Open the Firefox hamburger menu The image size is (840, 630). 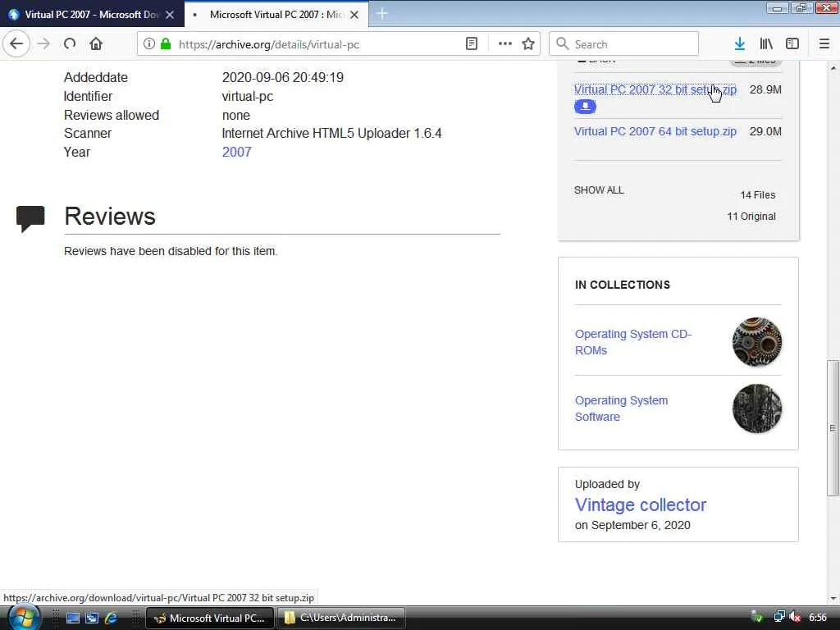click(x=824, y=44)
